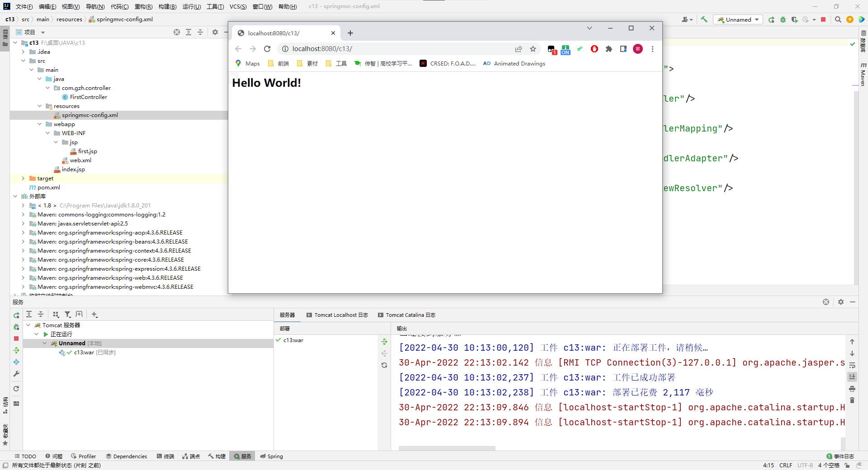Click Group By icon in Services toolbar

coord(56,315)
